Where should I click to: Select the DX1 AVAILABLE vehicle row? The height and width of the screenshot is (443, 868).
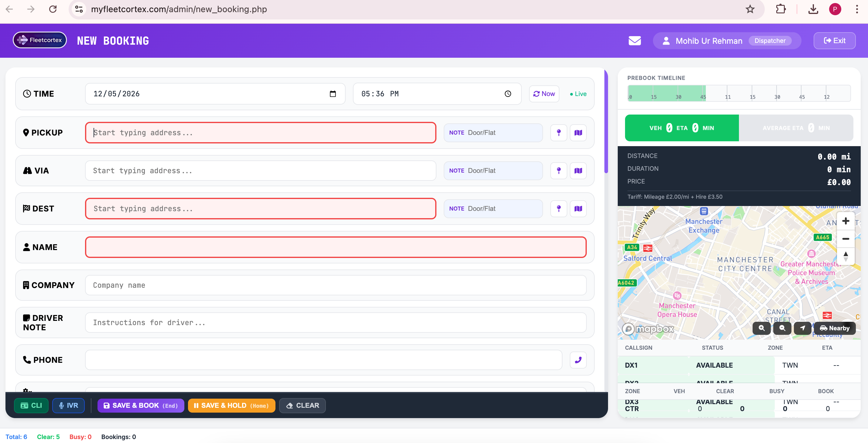pos(739,366)
